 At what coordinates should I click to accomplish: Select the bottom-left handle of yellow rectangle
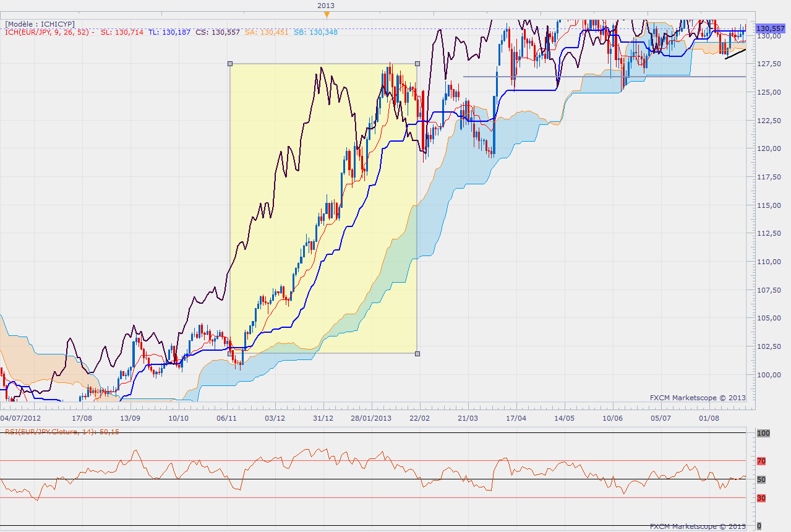[230, 353]
